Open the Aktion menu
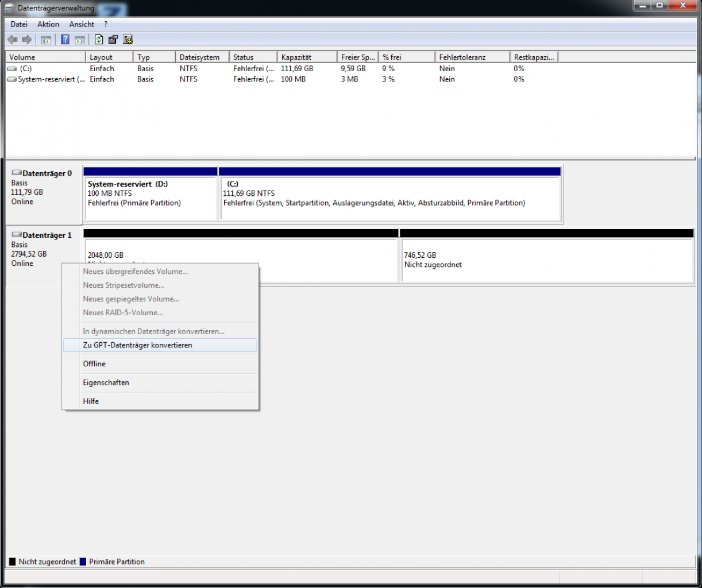Viewport: 702px width, 588px height. pos(48,24)
